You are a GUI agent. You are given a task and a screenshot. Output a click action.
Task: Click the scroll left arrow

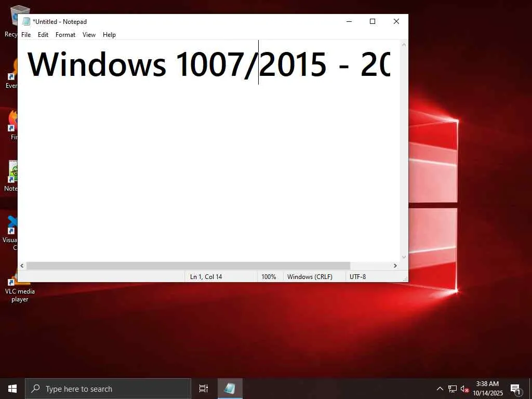(22, 265)
